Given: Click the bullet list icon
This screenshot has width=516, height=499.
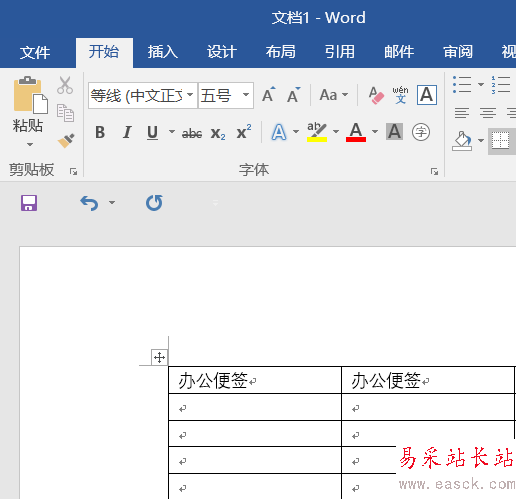Looking at the screenshot, I should (462, 84).
